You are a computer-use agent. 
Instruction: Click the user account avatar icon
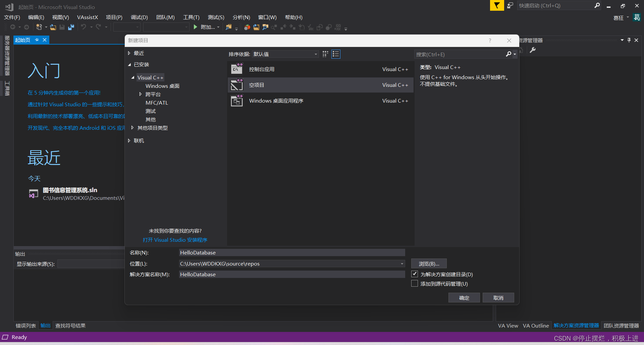(637, 17)
